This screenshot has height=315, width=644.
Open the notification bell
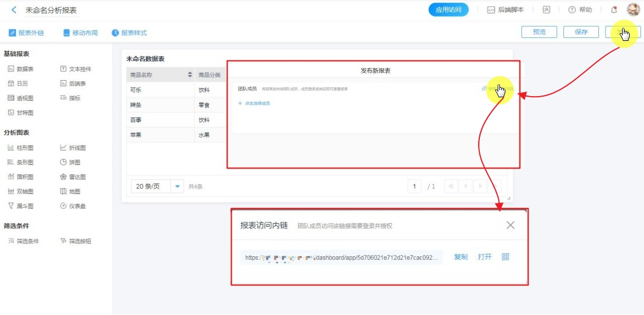pyautogui.click(x=614, y=10)
